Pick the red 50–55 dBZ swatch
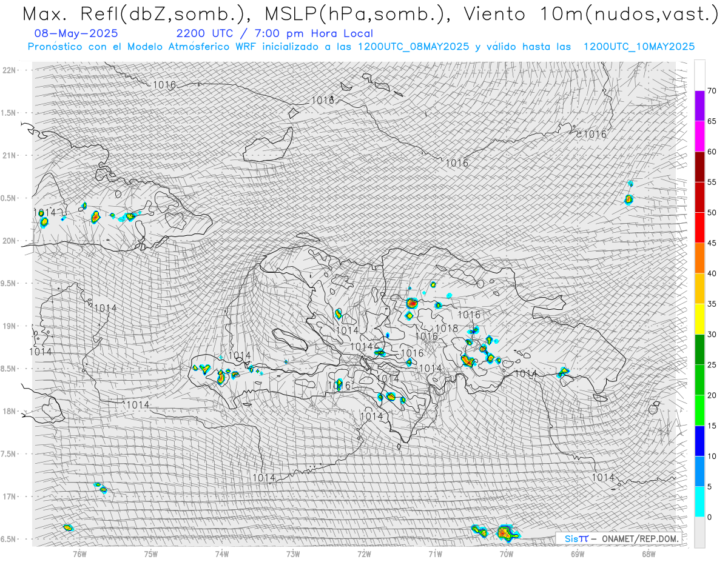Viewport: 728px width, 562px height. click(x=699, y=197)
